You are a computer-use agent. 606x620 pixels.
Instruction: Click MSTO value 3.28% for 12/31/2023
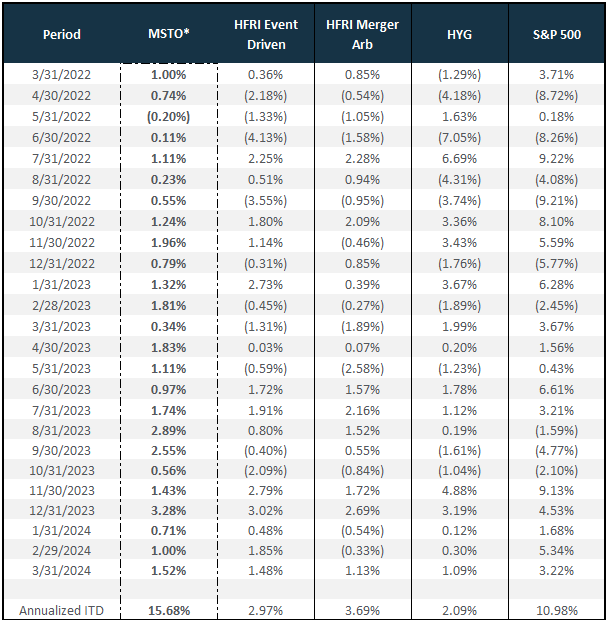point(169,510)
